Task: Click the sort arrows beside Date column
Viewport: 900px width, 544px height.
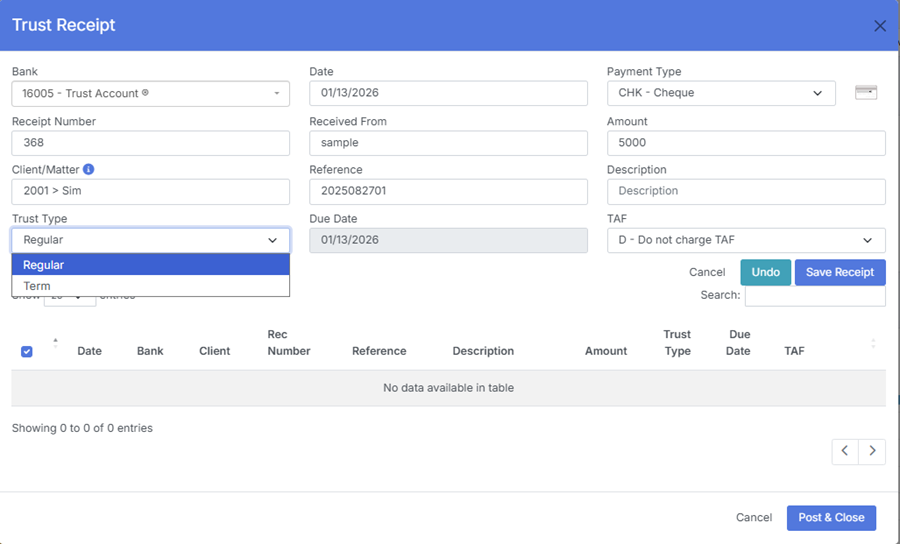Action: point(55,343)
